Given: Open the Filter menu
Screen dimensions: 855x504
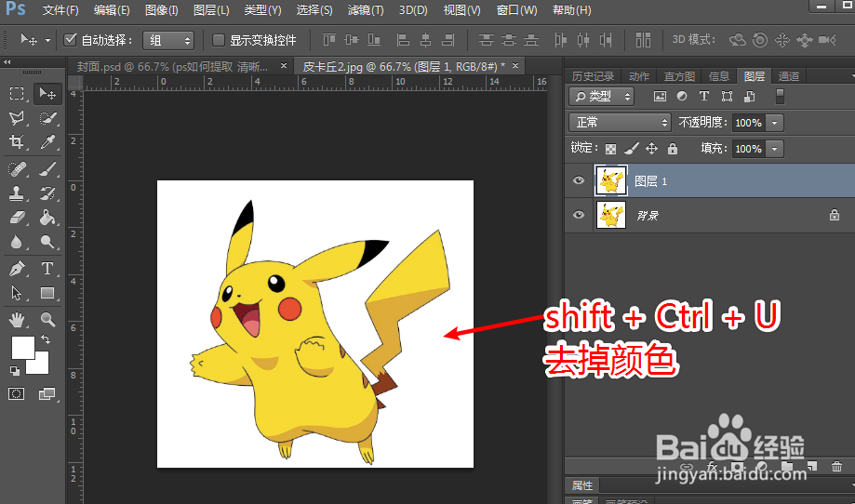Looking at the screenshot, I should coord(366,10).
